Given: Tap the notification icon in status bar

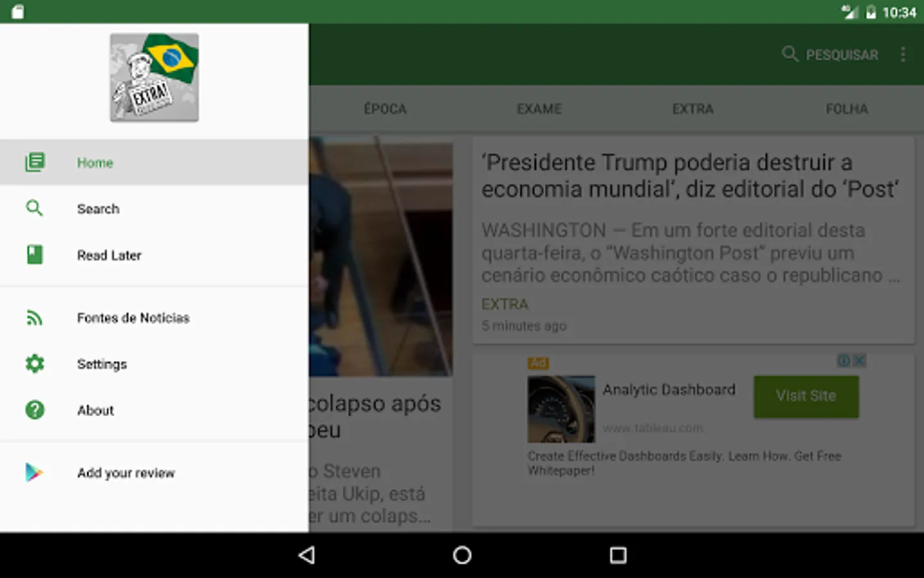Looking at the screenshot, I should [x=17, y=12].
